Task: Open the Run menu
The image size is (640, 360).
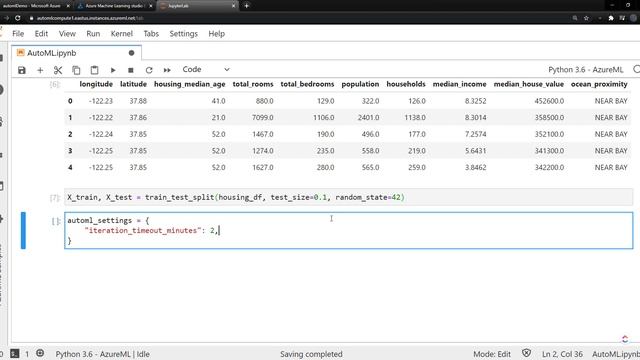Action: [93, 34]
